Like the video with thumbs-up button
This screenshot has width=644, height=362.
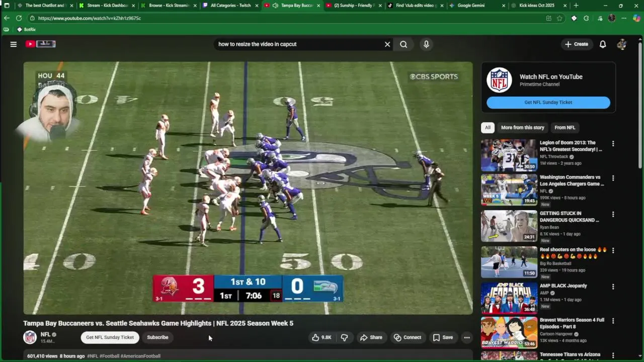321,337
